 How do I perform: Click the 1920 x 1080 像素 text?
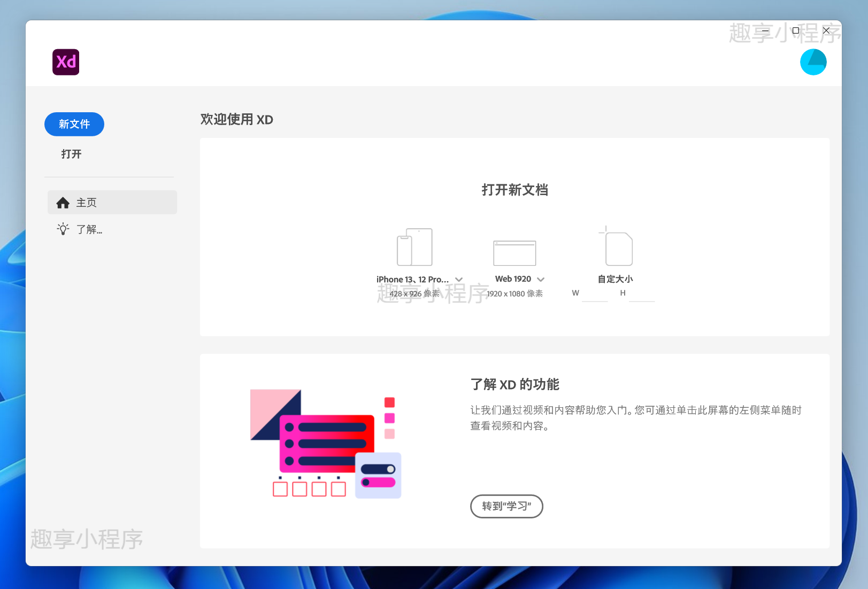point(514,293)
